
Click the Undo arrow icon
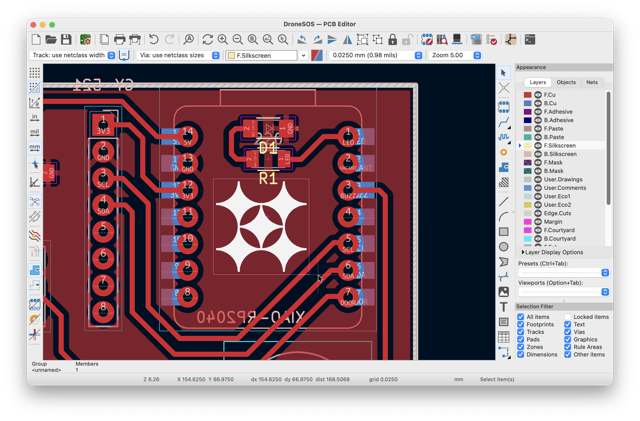click(x=153, y=40)
